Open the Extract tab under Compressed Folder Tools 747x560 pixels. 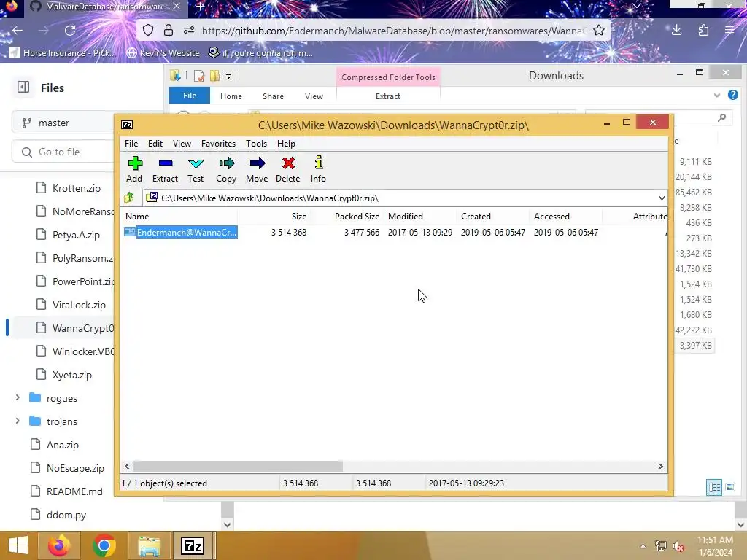tap(388, 96)
